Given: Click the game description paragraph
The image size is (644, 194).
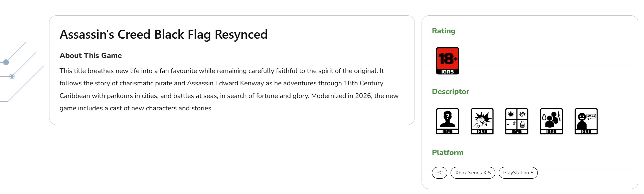Looking at the screenshot, I should (229, 89).
